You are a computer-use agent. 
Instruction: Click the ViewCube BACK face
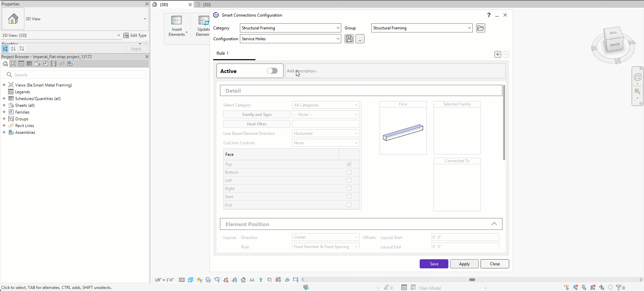pos(615,45)
